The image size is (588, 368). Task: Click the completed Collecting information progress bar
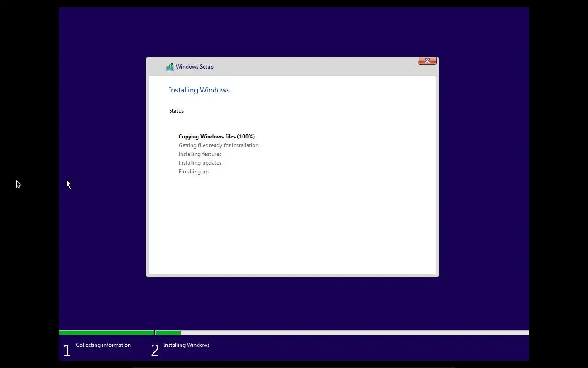coord(107,333)
